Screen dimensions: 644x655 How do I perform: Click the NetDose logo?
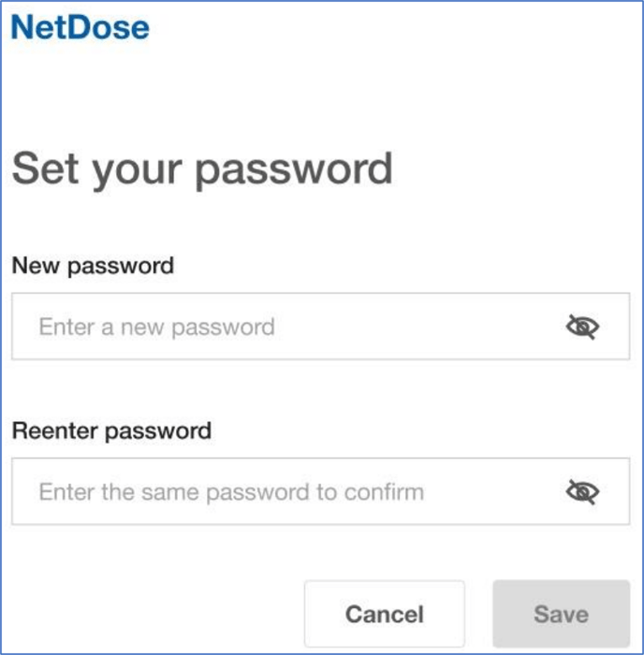click(x=80, y=27)
